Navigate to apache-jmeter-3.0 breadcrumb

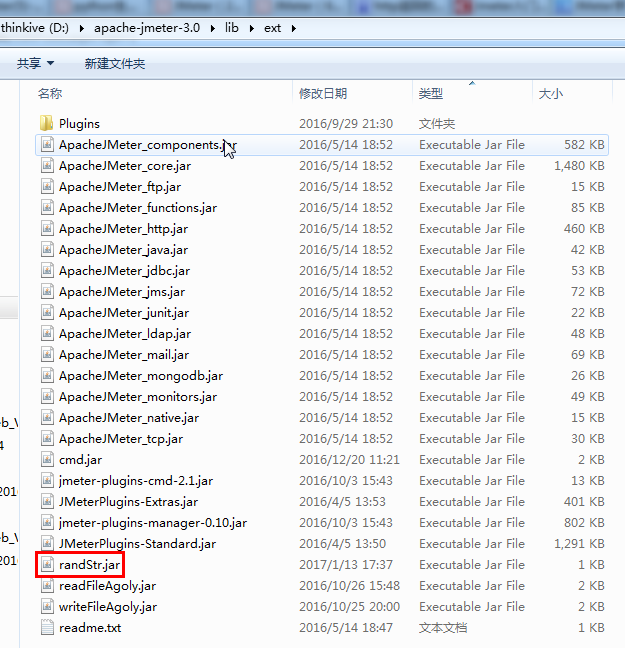(x=147, y=28)
